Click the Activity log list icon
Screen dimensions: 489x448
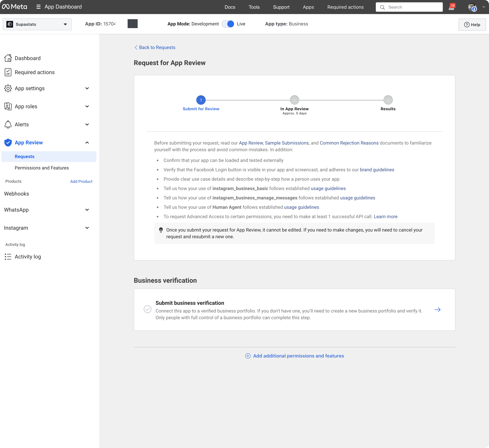tap(8, 257)
